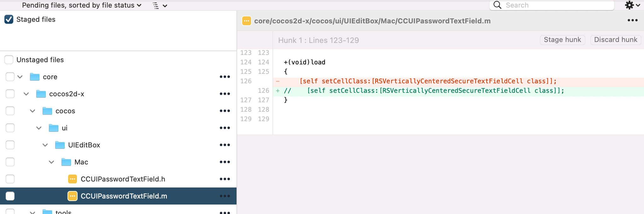Image resolution: width=644 pixels, height=214 pixels.
Task: Stage the core folder via checkbox
Action: point(10,77)
